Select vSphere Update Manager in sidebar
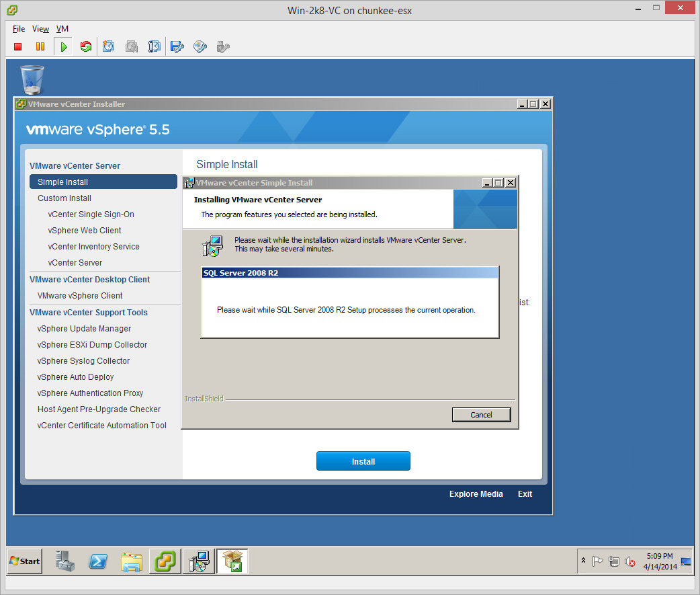This screenshot has height=595, width=700. click(84, 329)
